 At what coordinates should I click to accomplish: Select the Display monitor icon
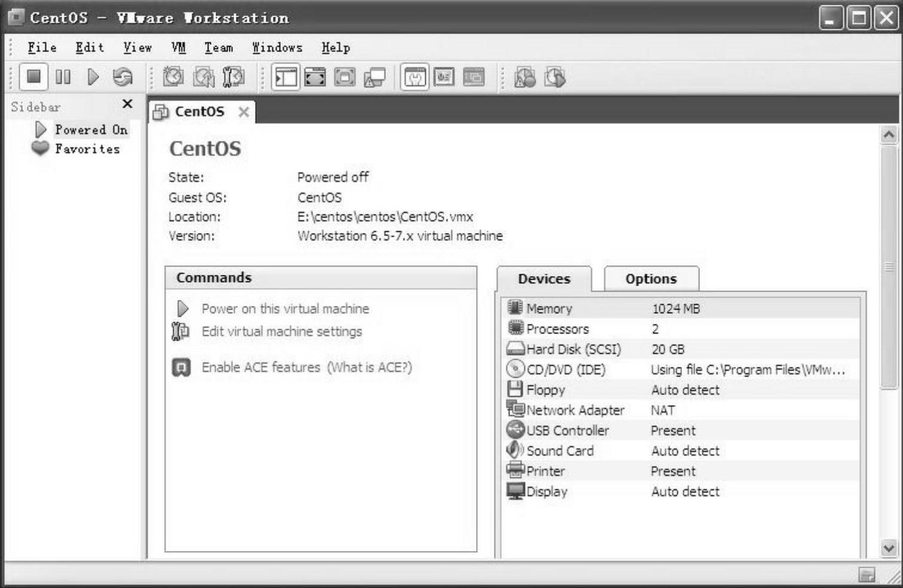coord(515,491)
